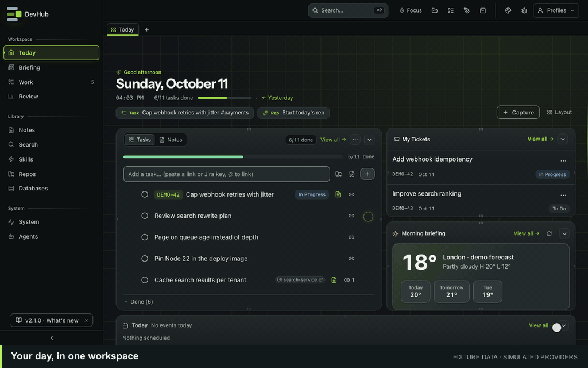Image resolution: width=588 pixels, height=368 pixels.
Task: Open Skills in the sidebar
Action: pyautogui.click(x=51, y=159)
